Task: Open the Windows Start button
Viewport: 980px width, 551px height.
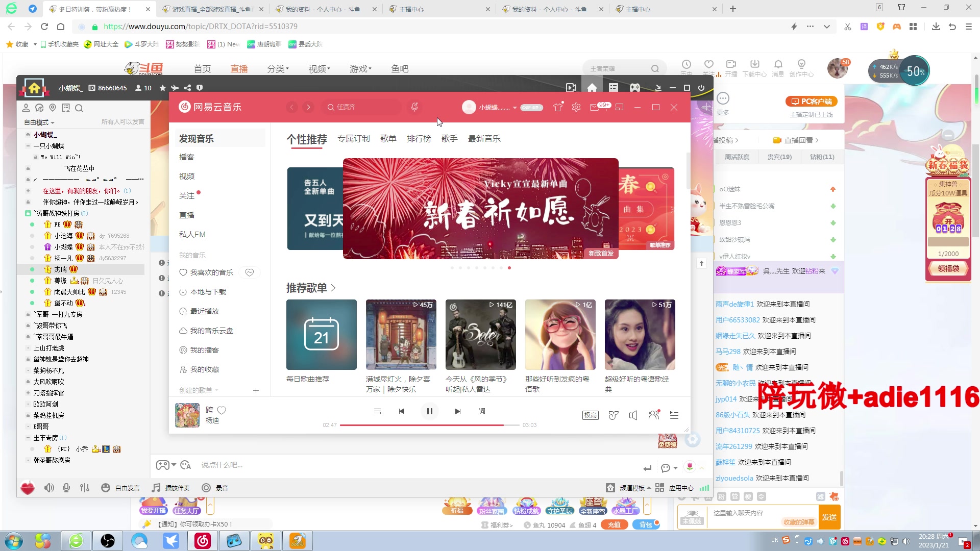Action: click(x=14, y=541)
